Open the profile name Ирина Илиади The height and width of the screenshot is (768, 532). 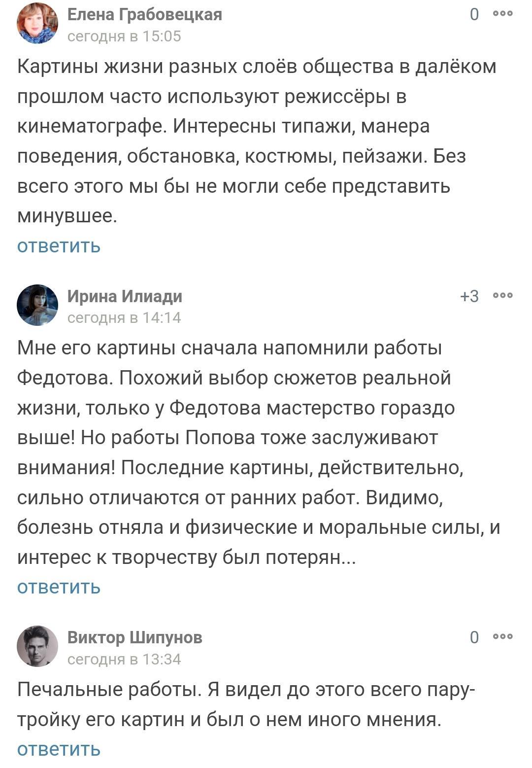pos(125,296)
